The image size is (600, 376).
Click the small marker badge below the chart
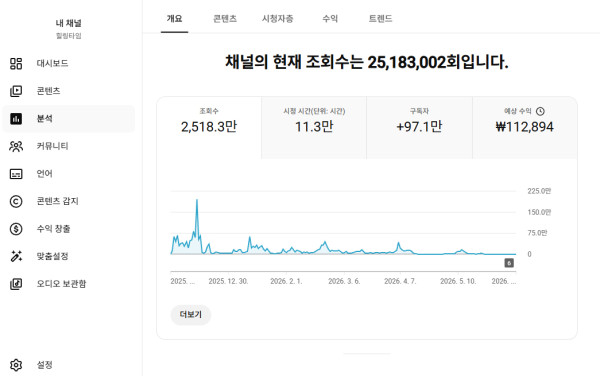coord(509,263)
